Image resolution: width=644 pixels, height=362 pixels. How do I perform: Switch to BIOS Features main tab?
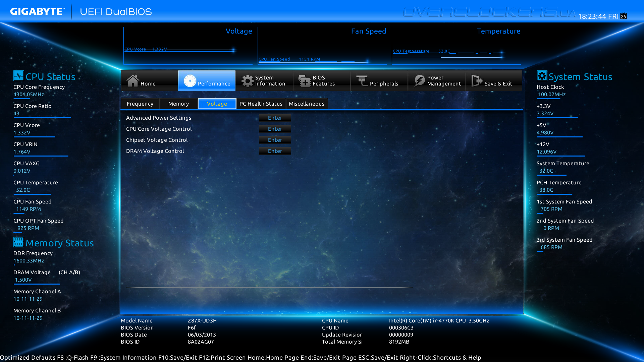tap(321, 80)
